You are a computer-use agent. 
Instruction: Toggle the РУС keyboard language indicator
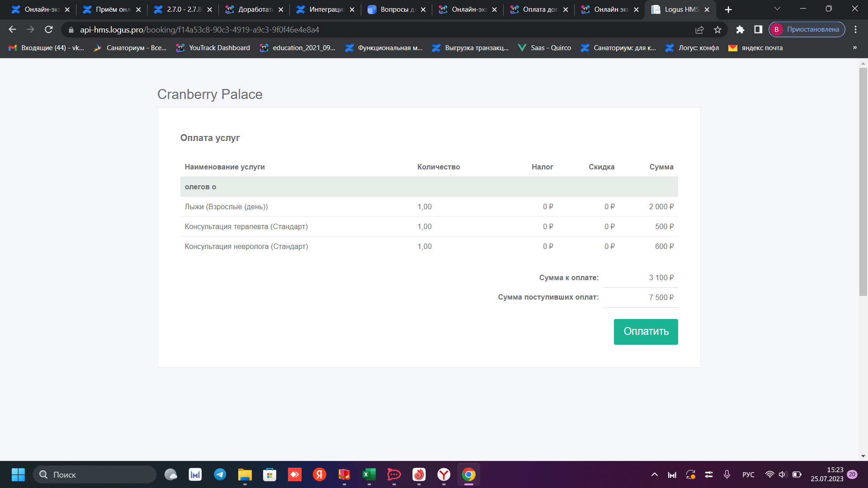click(x=748, y=474)
